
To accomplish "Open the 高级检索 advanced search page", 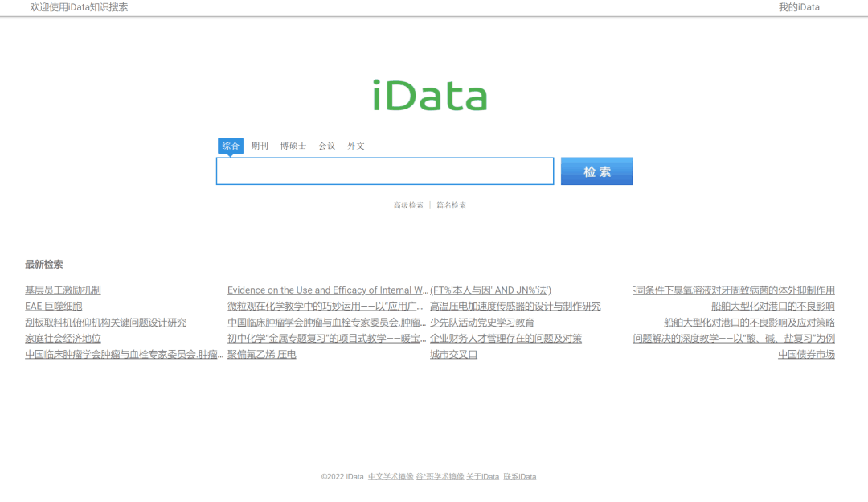I will pos(409,204).
